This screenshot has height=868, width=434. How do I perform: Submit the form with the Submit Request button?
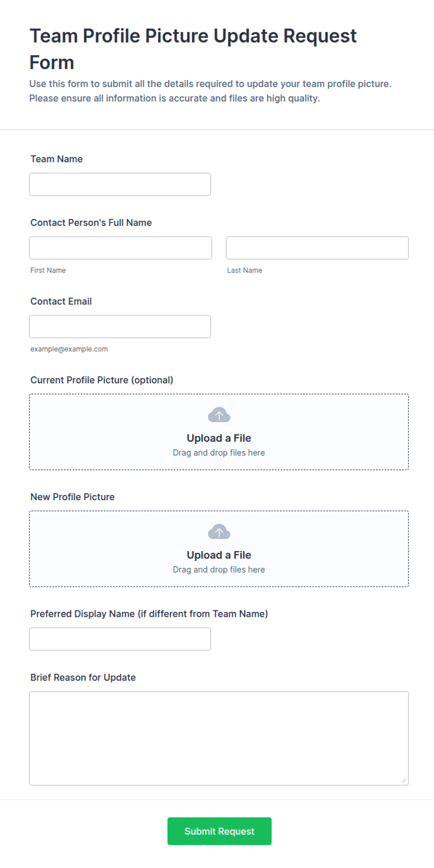[219, 831]
